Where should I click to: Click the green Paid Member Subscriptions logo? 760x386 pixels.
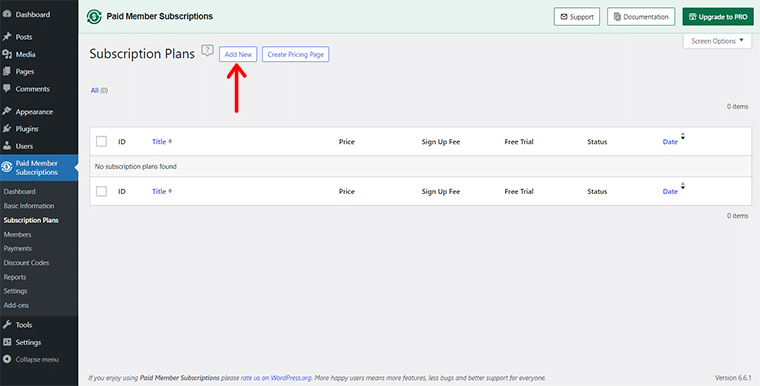(94, 16)
